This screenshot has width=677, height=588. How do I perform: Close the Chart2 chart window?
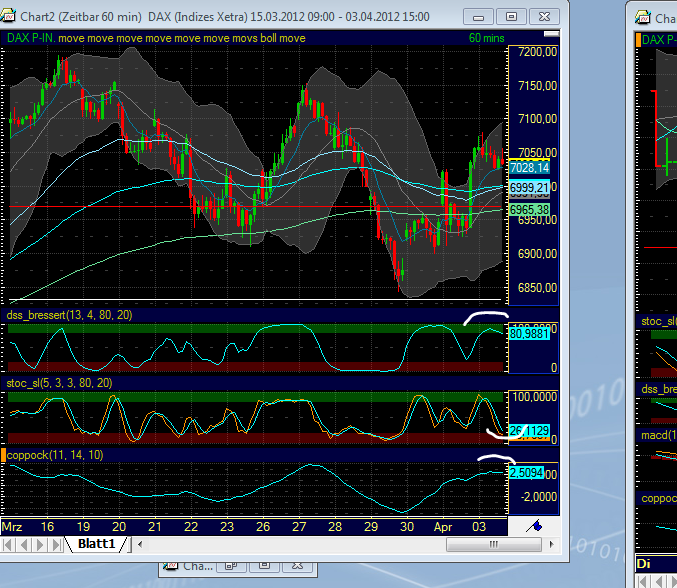[544, 17]
